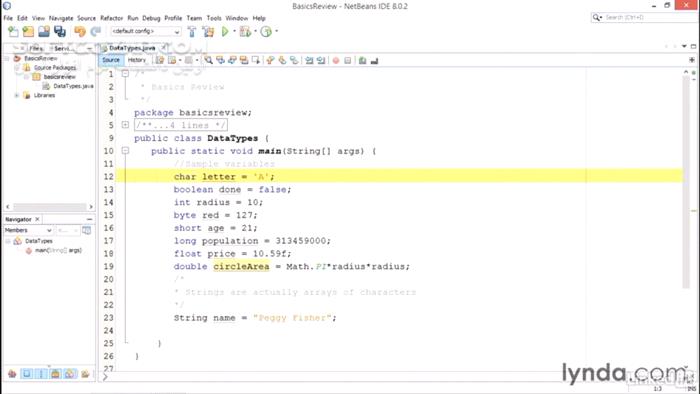Click Find Selection magnifier in editor toolbar
The image size is (700, 394).
(x=208, y=60)
